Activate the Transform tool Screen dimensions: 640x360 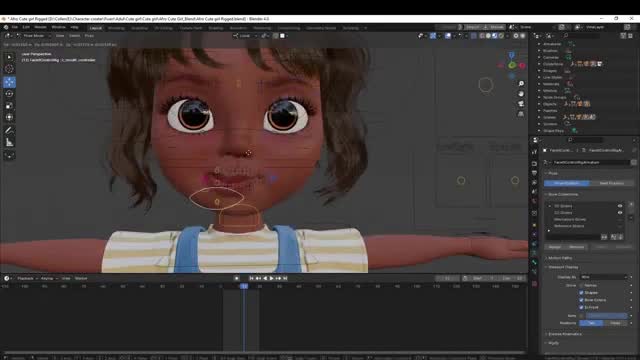coord(9,118)
